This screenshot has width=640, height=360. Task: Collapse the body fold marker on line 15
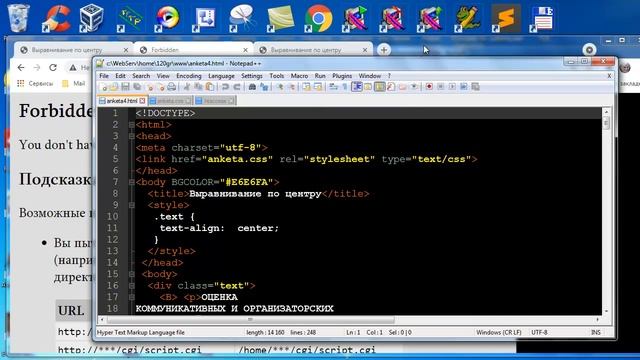131,274
